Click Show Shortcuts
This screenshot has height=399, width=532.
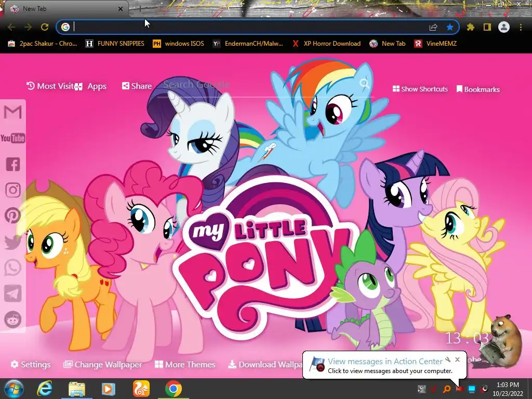(x=420, y=89)
